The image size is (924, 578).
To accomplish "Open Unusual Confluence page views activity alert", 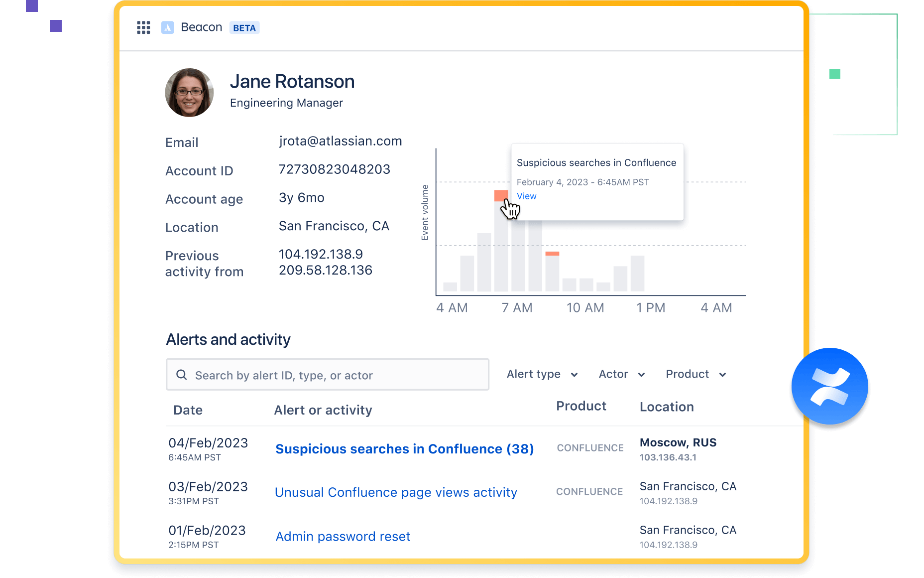I will click(396, 492).
